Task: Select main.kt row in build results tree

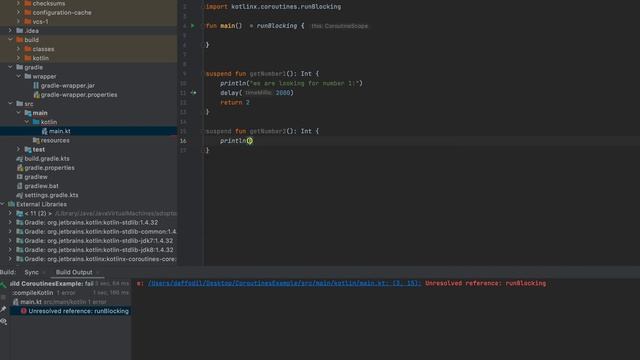Action: point(70,302)
